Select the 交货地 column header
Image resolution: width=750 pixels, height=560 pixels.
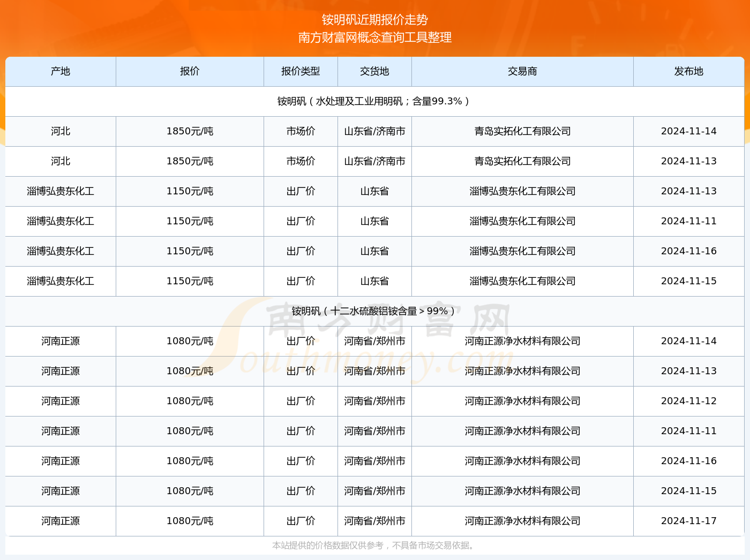coord(374,71)
